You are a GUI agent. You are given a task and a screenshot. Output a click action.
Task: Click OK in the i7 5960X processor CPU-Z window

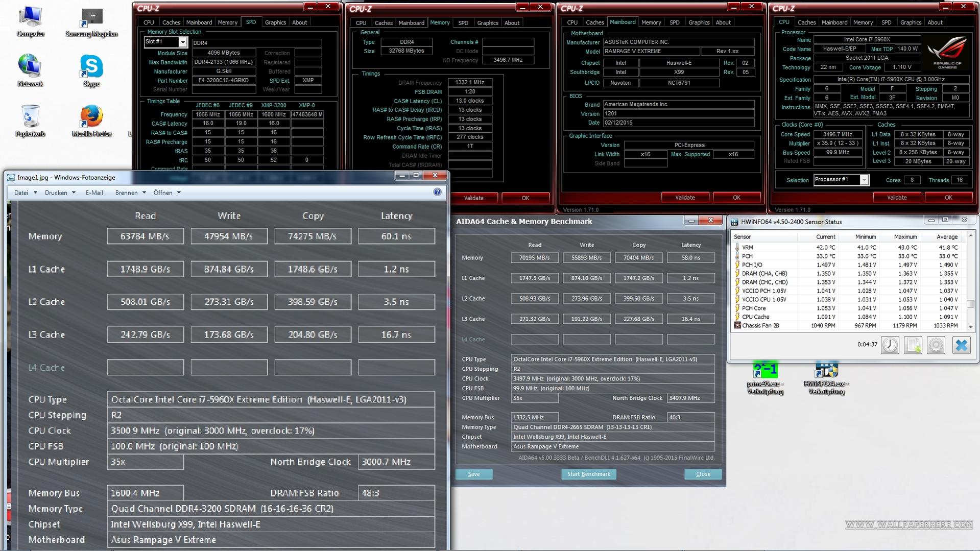pos(948,197)
